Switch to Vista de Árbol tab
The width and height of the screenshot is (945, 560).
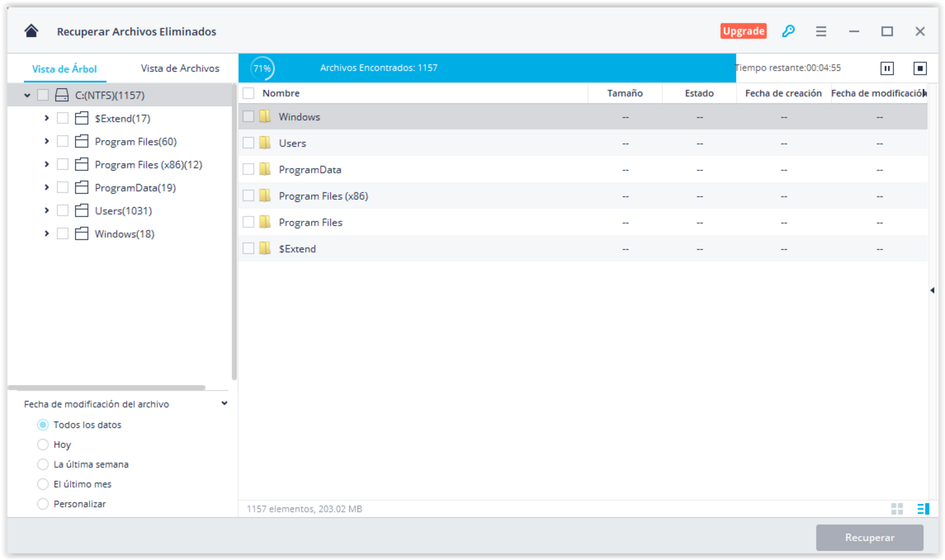coord(64,69)
